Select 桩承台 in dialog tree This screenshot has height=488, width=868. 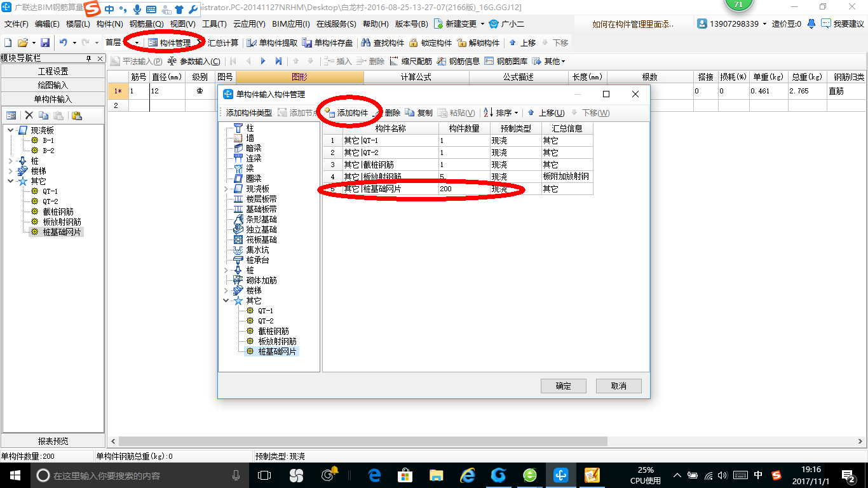tap(257, 260)
